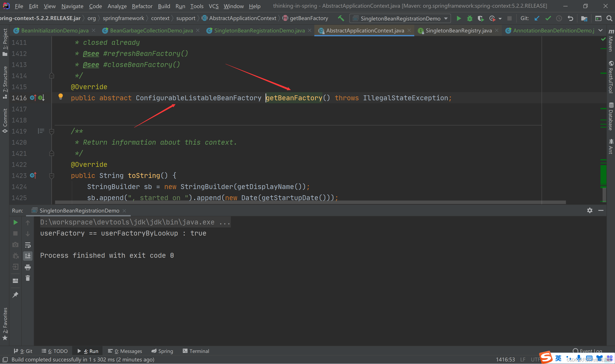
Task: Click the yellow intention lightbulb on line 1416
Action: 61,96
